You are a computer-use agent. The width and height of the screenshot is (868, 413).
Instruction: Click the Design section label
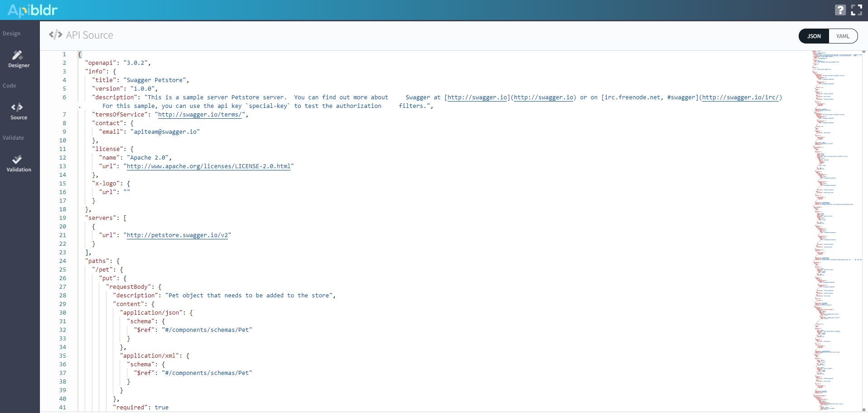[12, 33]
